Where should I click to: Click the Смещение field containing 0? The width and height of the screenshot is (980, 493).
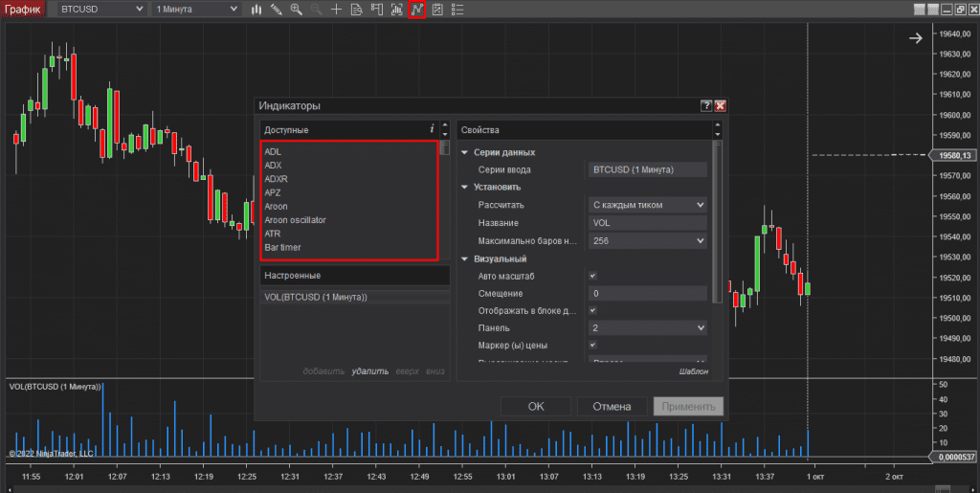pyautogui.click(x=648, y=293)
